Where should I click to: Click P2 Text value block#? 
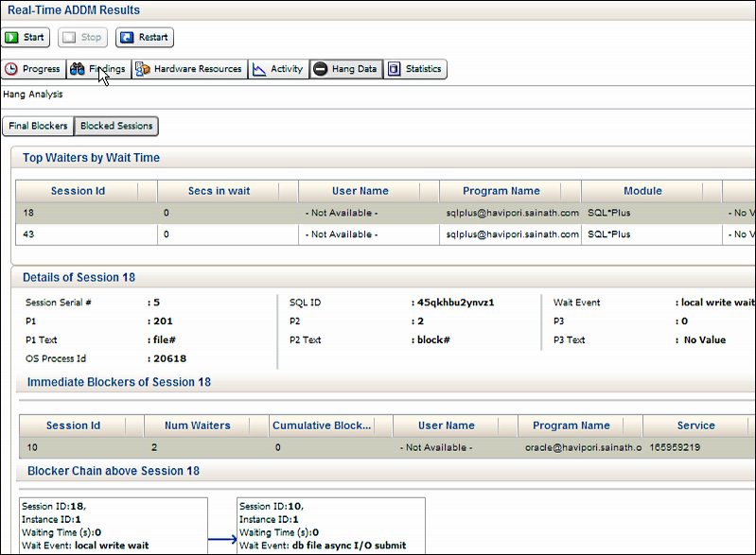point(433,340)
